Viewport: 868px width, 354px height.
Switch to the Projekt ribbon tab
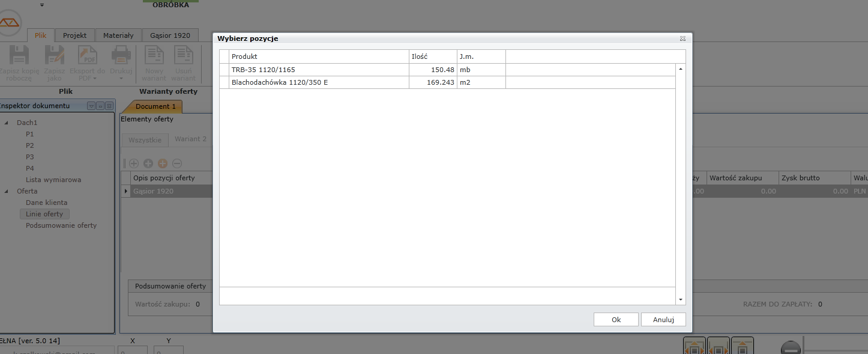coord(75,35)
